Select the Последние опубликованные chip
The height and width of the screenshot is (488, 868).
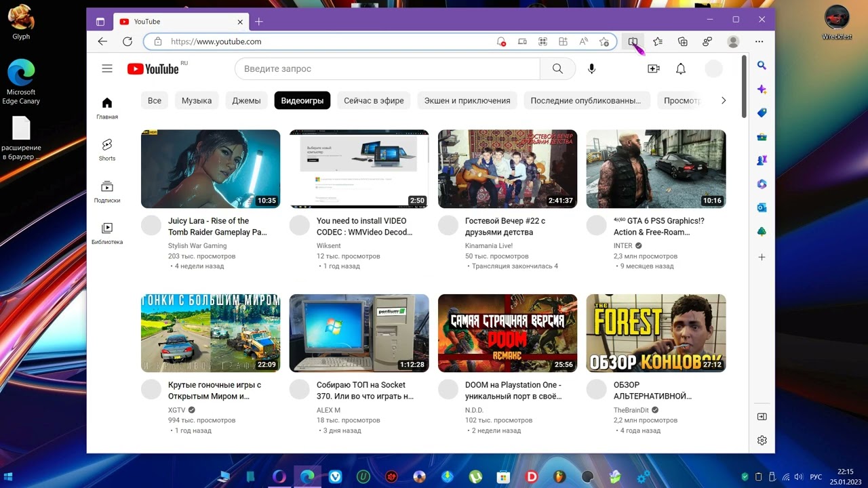[586, 100]
